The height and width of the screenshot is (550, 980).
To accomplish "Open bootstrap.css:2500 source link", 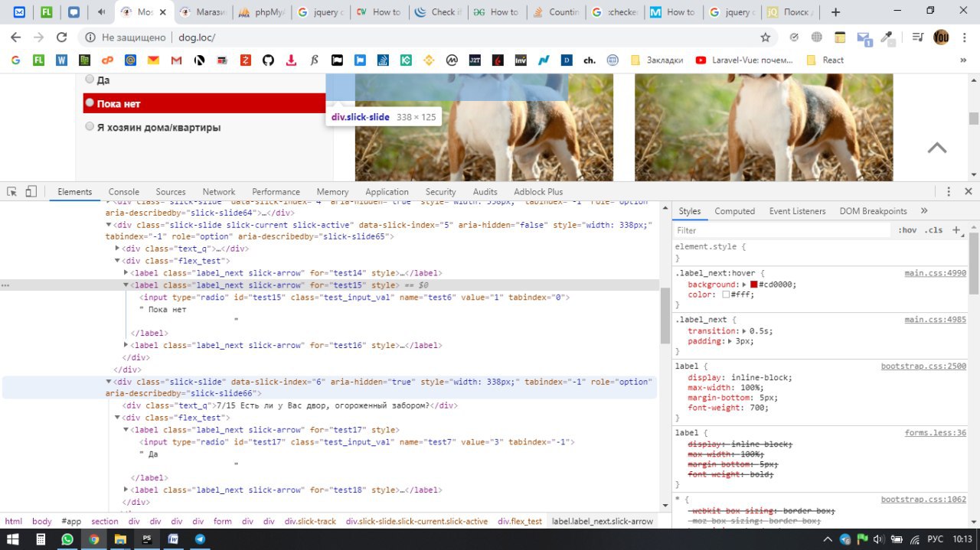I will tap(923, 366).
